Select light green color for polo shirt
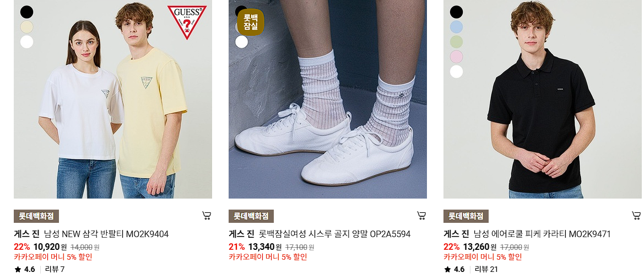The width and height of the screenshot is (644, 278). pos(456,42)
